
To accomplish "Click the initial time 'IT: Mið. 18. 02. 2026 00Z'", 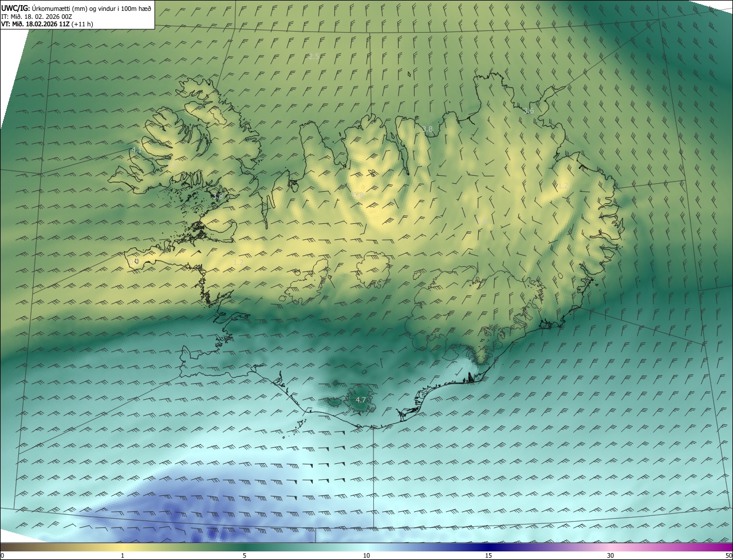I will [37, 16].
